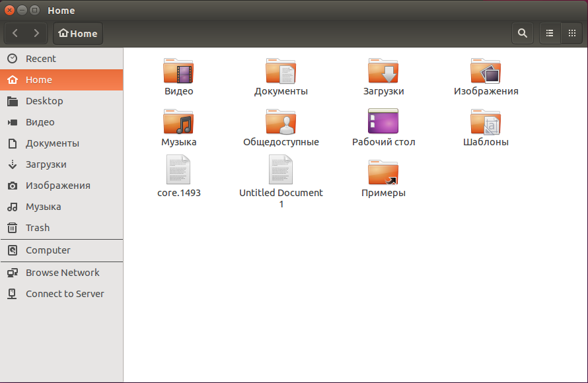Viewport: 588px width, 383px height.
Task: Click the "Общедоступные" label
Action: (281, 142)
